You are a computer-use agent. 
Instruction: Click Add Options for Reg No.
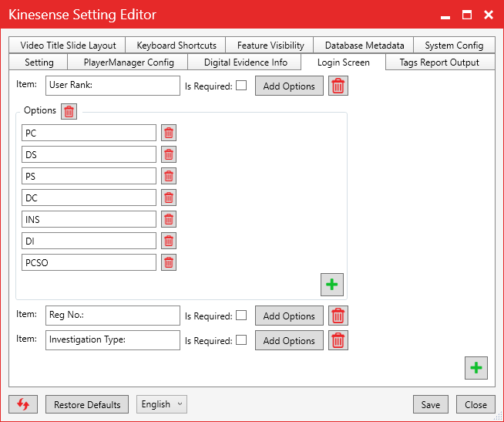(x=289, y=316)
